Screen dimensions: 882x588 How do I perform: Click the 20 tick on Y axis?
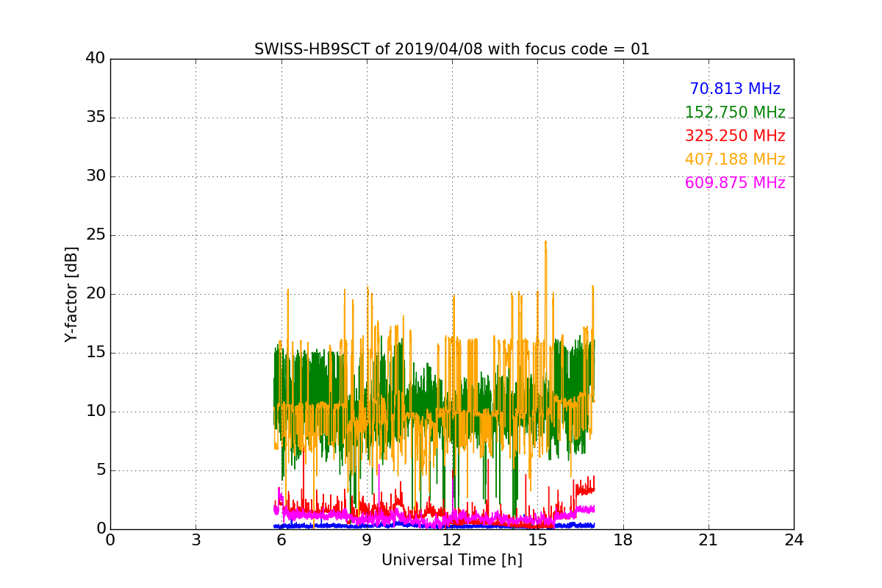coord(96,294)
